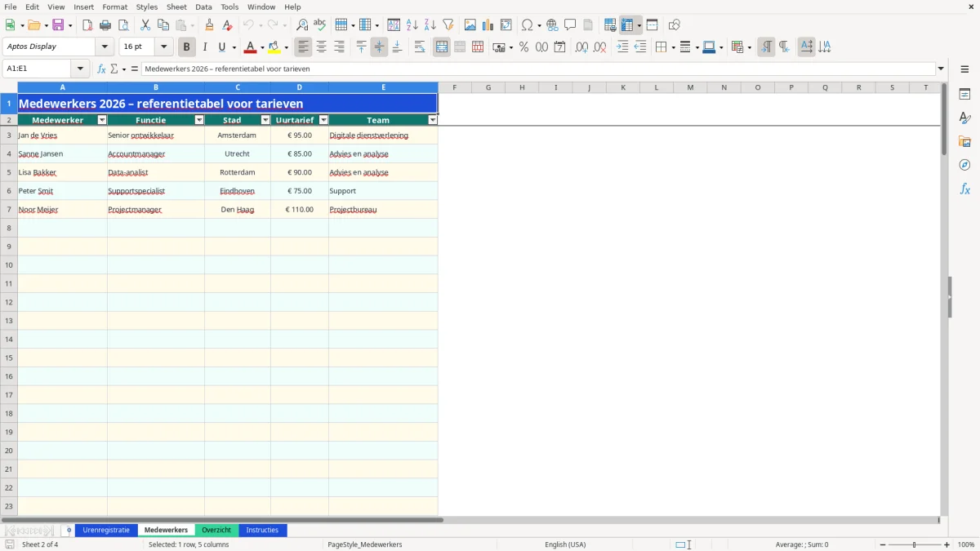Open the Data menu

coord(203,7)
